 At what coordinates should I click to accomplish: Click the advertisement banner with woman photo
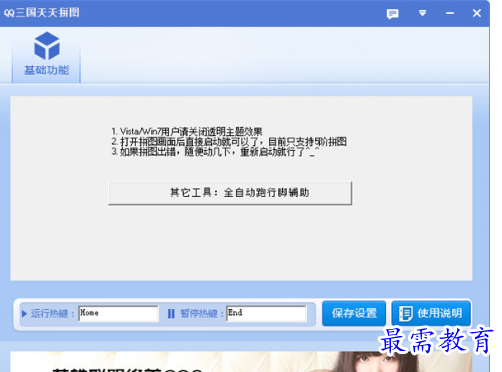pyautogui.click(x=241, y=362)
